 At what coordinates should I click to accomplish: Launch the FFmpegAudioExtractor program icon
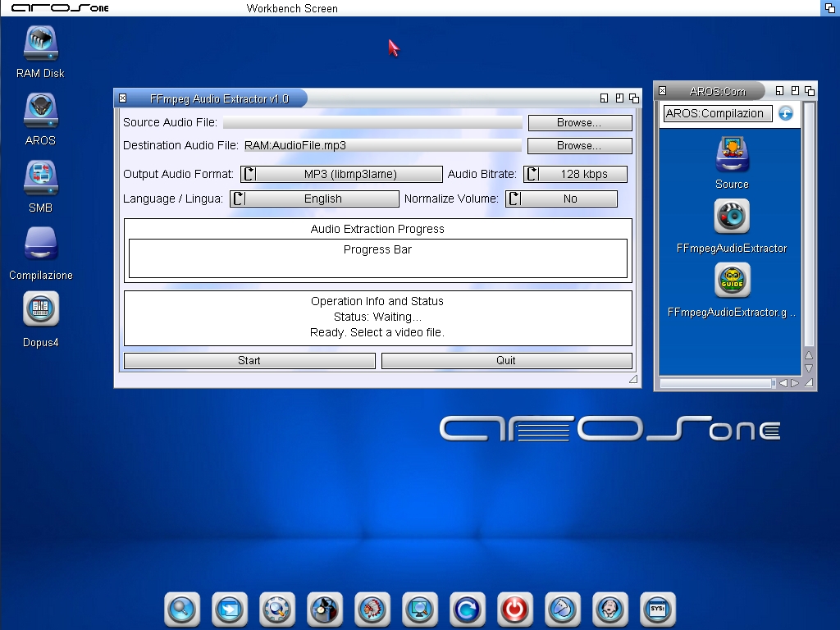(732, 217)
